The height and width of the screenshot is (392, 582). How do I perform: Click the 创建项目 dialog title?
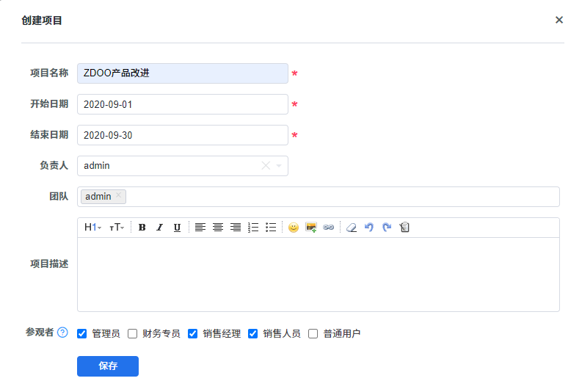[42, 21]
